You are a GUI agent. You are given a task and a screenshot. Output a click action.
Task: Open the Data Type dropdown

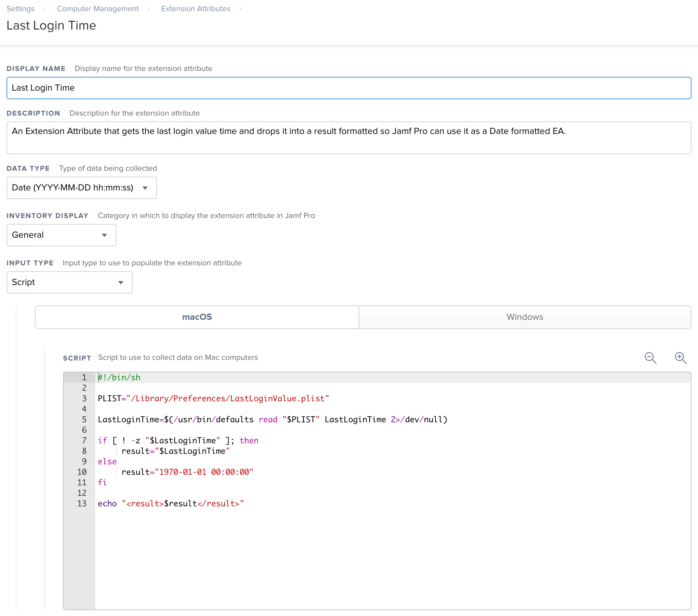81,188
